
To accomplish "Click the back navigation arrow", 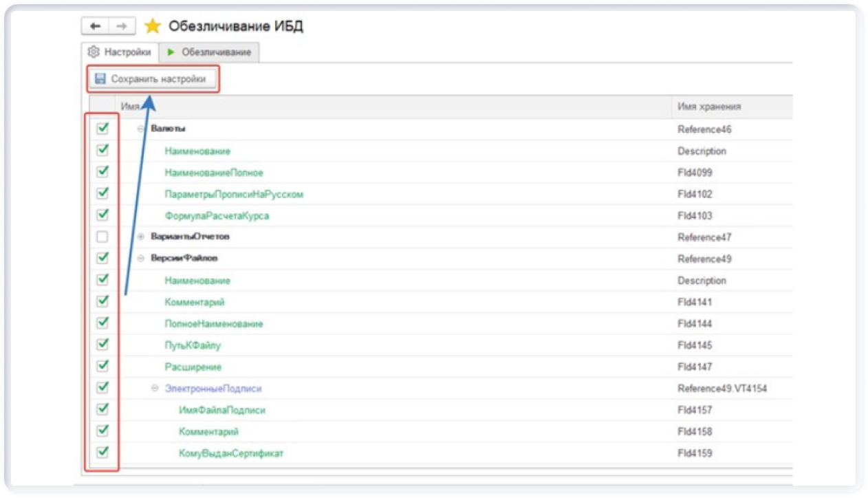I will pyautogui.click(x=95, y=26).
